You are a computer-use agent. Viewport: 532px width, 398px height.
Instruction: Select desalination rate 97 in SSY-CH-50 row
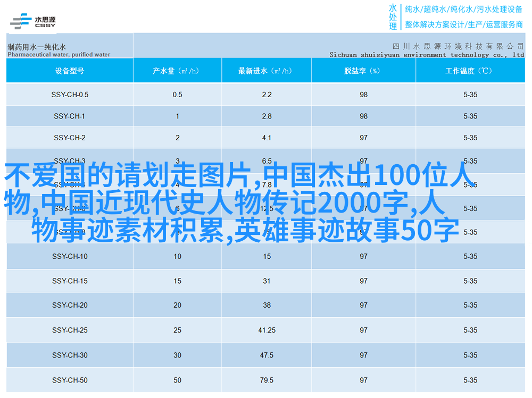point(364,380)
